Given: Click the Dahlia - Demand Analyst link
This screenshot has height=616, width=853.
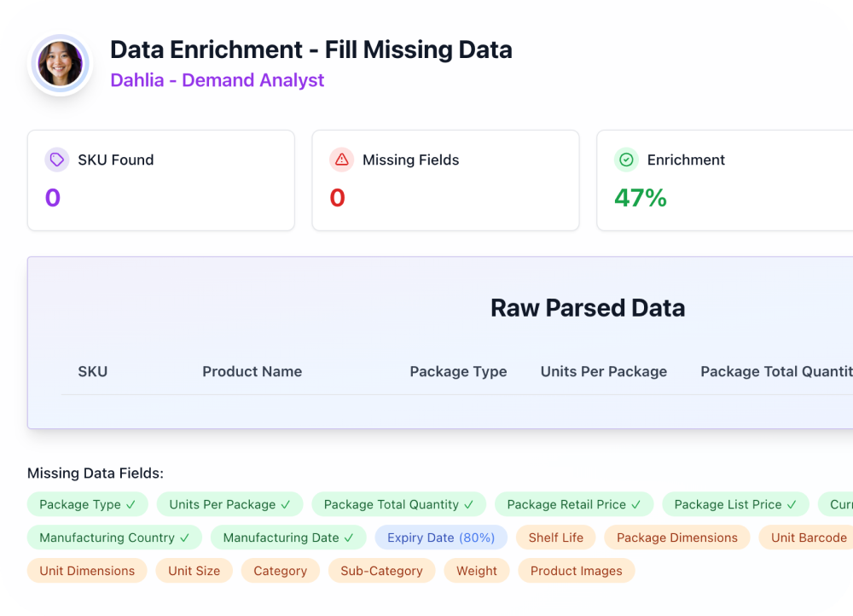Looking at the screenshot, I should [217, 80].
